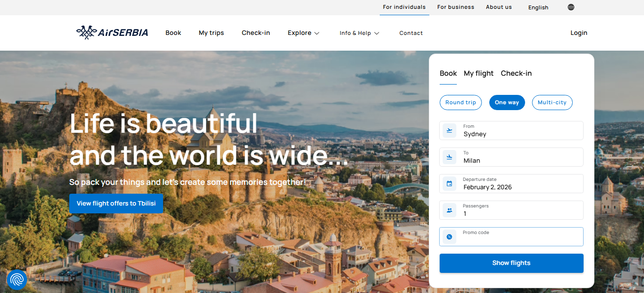Select the Round trip option

click(460, 102)
